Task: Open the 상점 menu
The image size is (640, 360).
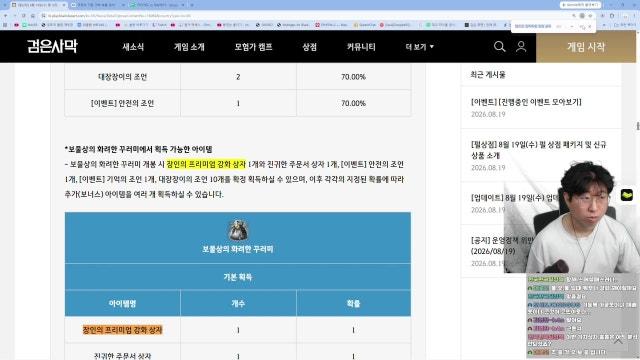Action: pyautogui.click(x=309, y=47)
